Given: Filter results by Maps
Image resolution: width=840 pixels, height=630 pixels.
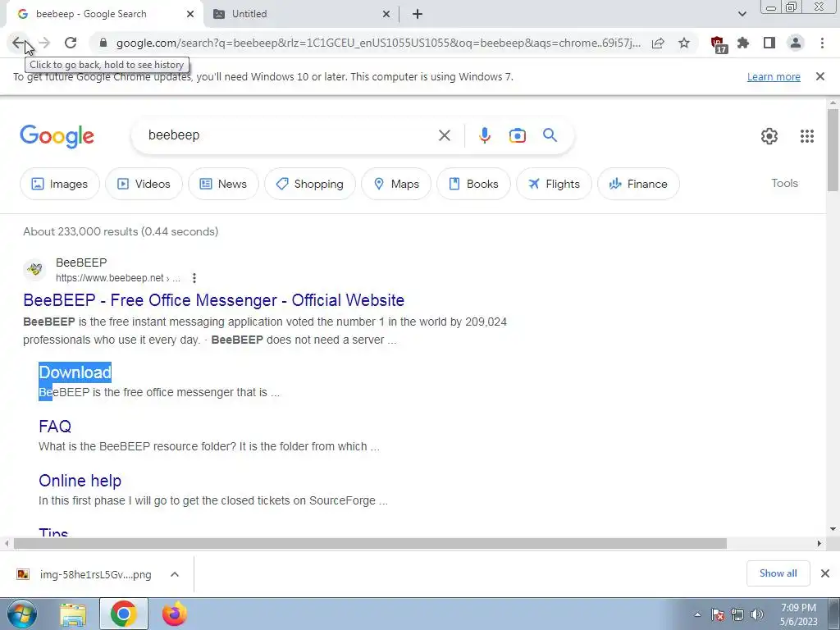Looking at the screenshot, I should 396,184.
